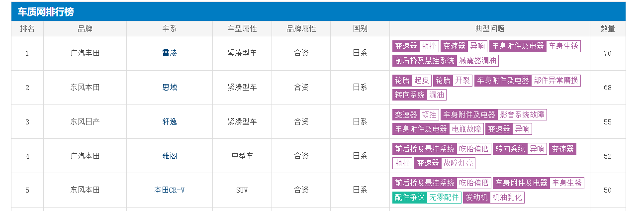
Task: Open the 本田CR-V series link
Action: pos(170,190)
